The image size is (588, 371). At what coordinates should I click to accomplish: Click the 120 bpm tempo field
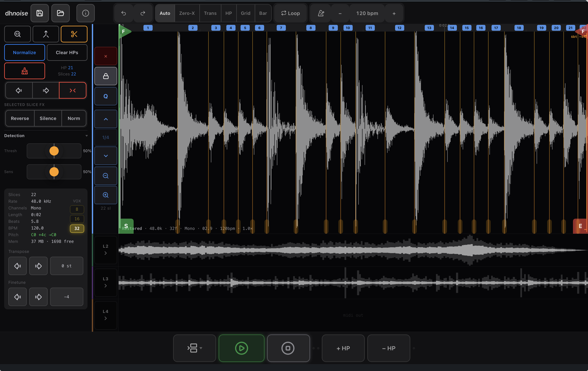pyautogui.click(x=367, y=13)
